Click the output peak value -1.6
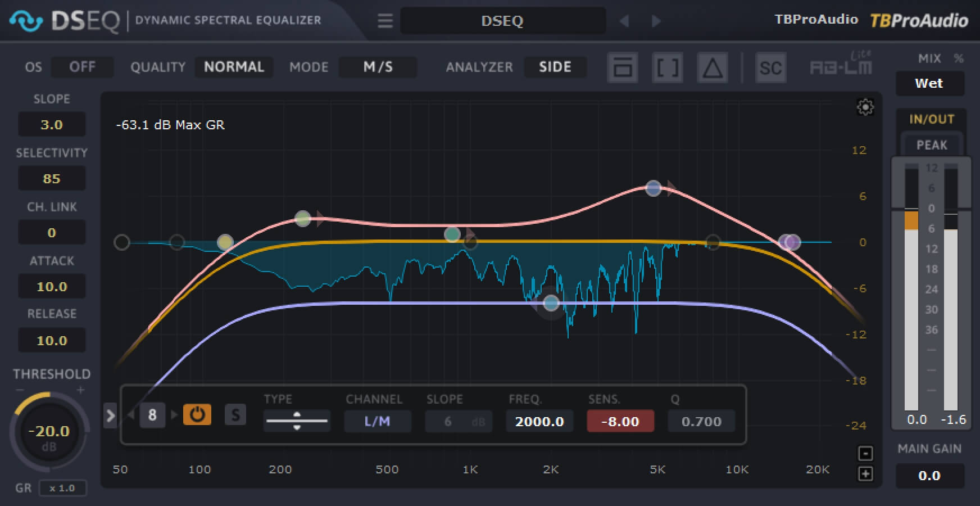This screenshot has width=980, height=506. click(953, 419)
